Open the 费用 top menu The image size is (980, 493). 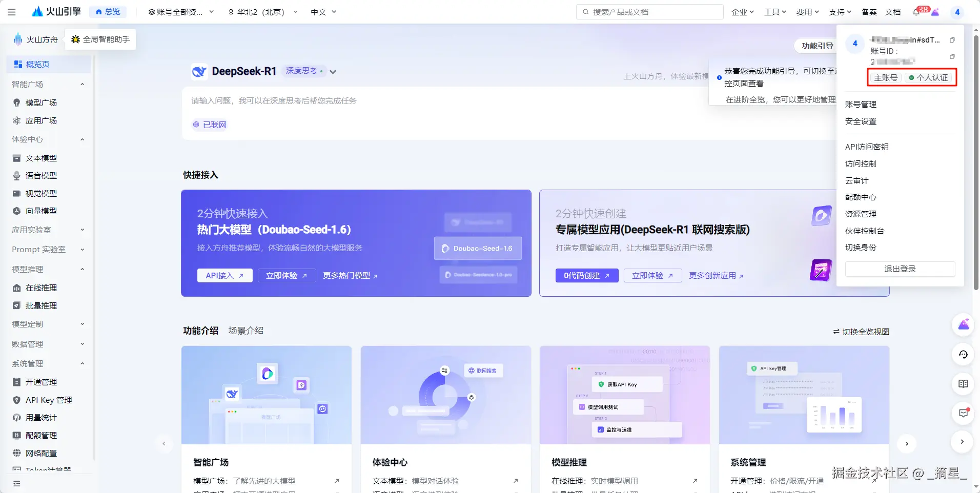(x=807, y=12)
